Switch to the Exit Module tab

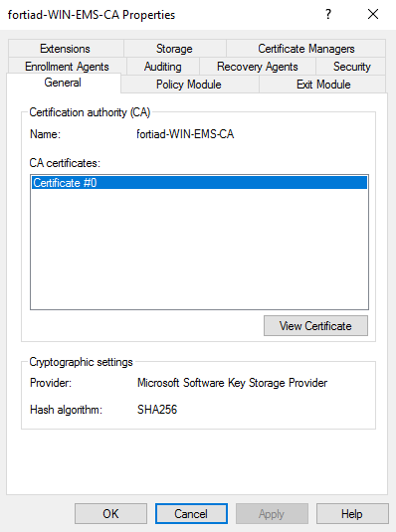tap(323, 85)
